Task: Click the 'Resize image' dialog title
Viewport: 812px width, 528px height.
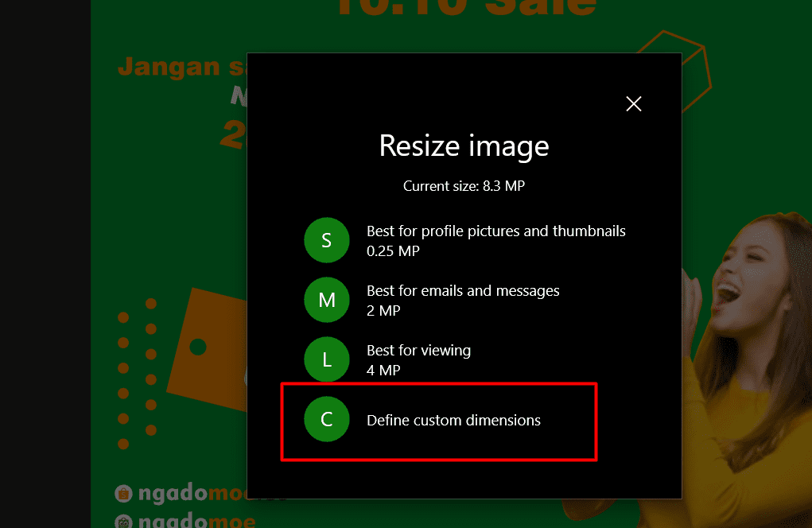Action: tap(464, 146)
